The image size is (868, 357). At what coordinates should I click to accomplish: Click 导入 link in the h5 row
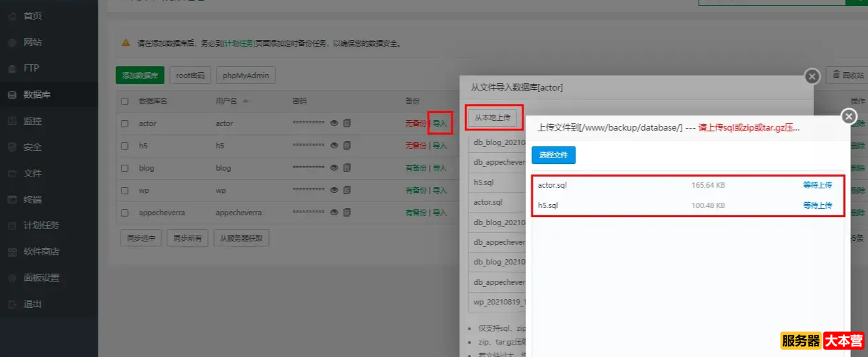(440, 146)
